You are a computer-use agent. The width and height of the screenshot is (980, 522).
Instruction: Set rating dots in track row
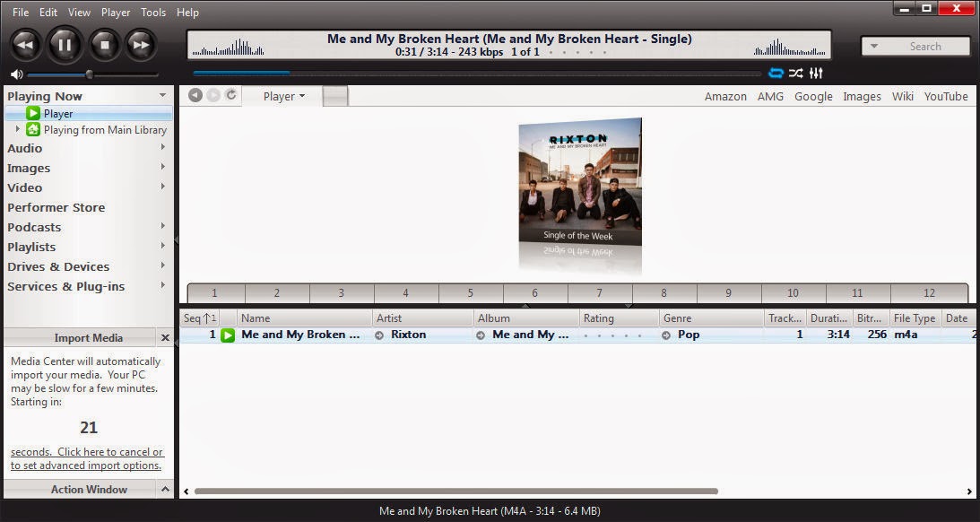[x=612, y=335]
